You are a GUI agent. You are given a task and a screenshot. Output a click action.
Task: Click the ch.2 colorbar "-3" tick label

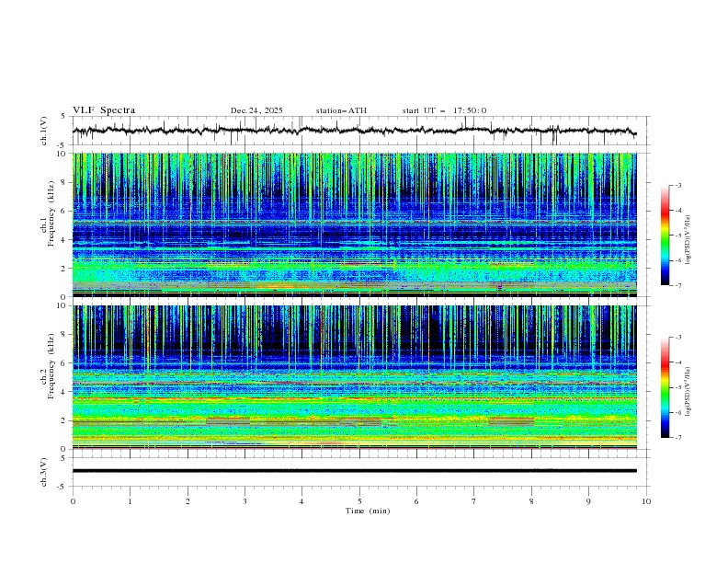678,338
